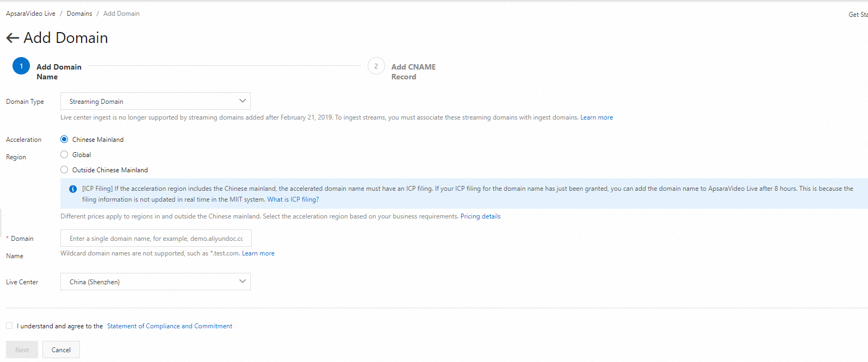Open Learn more link about wildcard domains
The image size is (868, 362).
[258, 253]
